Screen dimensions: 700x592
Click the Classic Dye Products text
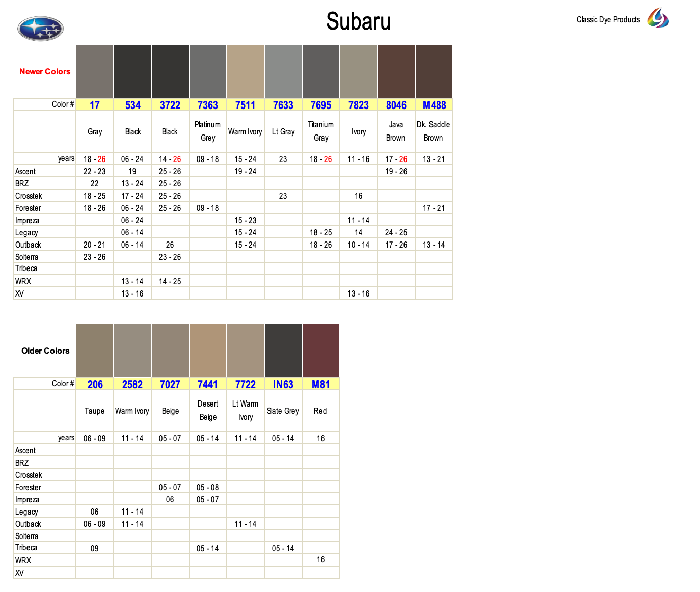[608, 20]
